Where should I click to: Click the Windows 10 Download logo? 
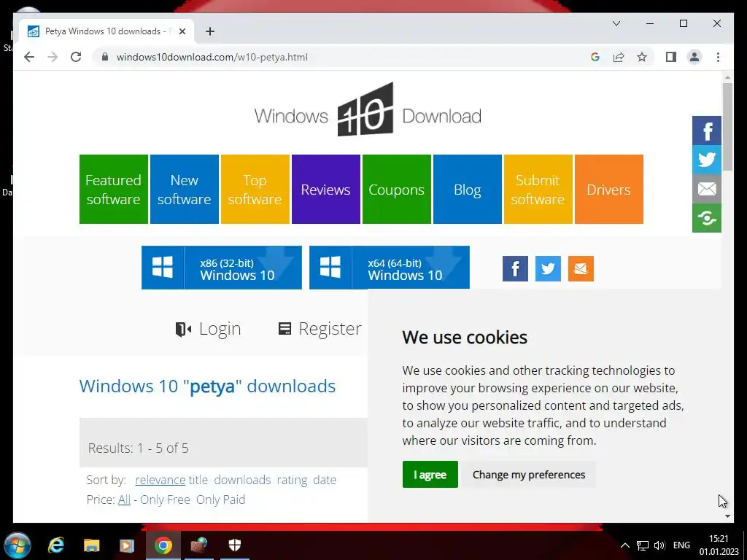(x=368, y=111)
